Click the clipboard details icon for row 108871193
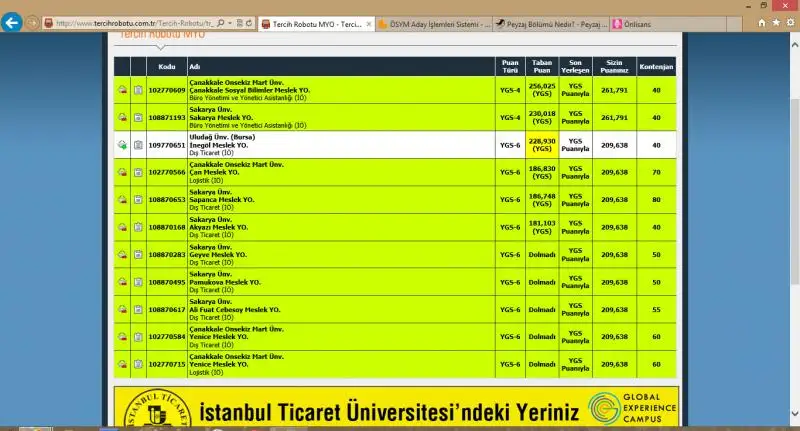This screenshot has height=431, width=800. (x=138, y=117)
